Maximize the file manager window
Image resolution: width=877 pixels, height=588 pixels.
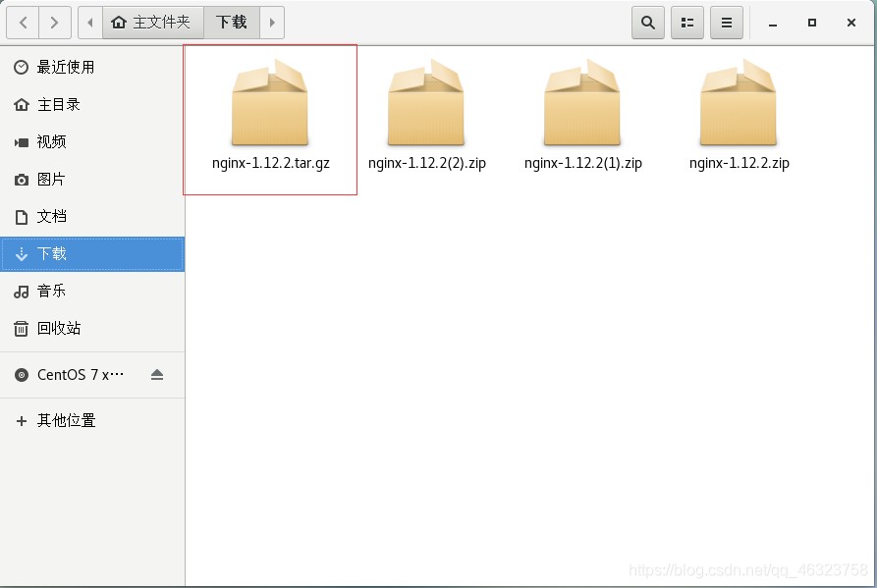click(x=811, y=23)
